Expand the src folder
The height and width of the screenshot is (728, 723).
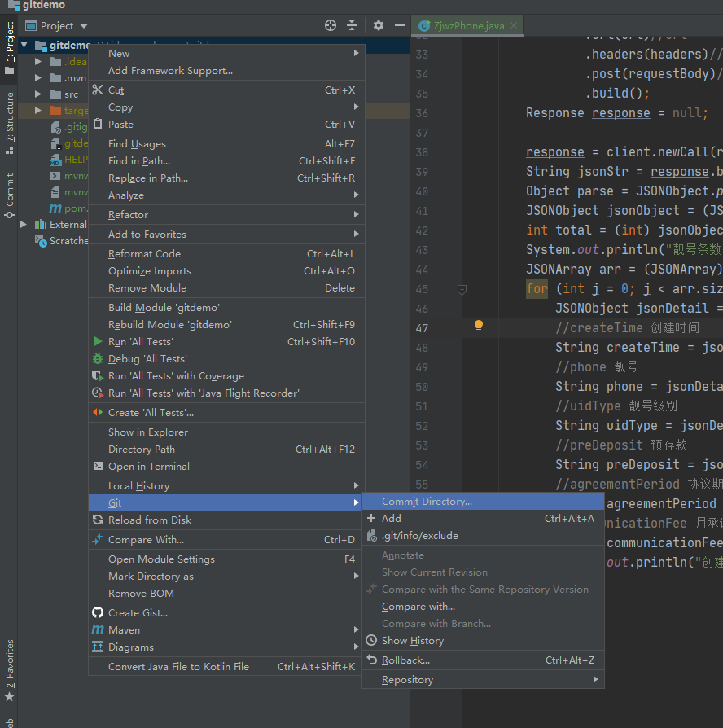38,94
